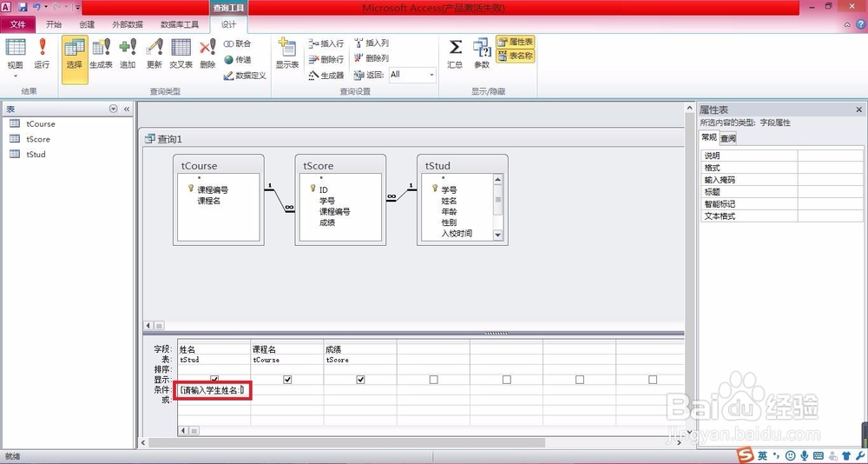Open the Undo history dropdown arrow
868x464 pixels.
coord(46,8)
